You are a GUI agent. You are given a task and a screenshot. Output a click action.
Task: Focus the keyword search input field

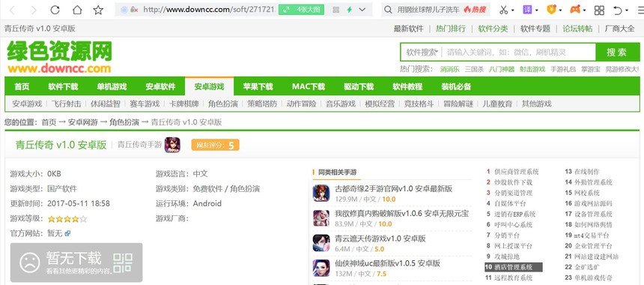[519, 52]
